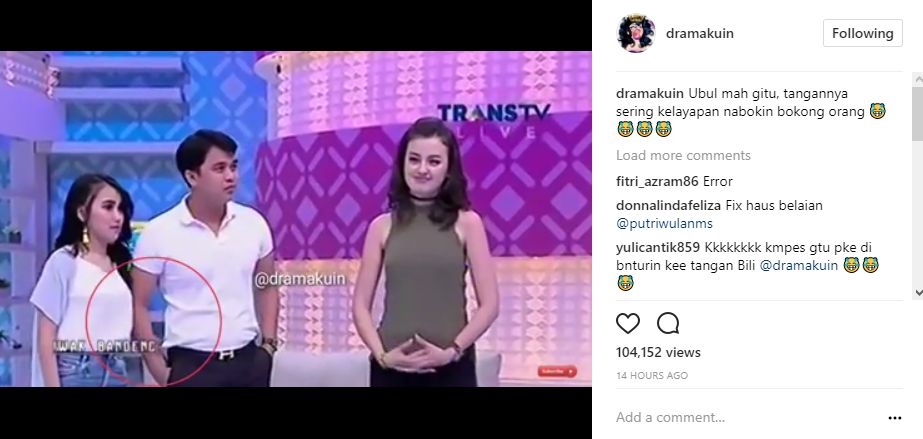Click the 14 HOURS AGO timestamp
Screen dimensions: 923x439
(652, 375)
